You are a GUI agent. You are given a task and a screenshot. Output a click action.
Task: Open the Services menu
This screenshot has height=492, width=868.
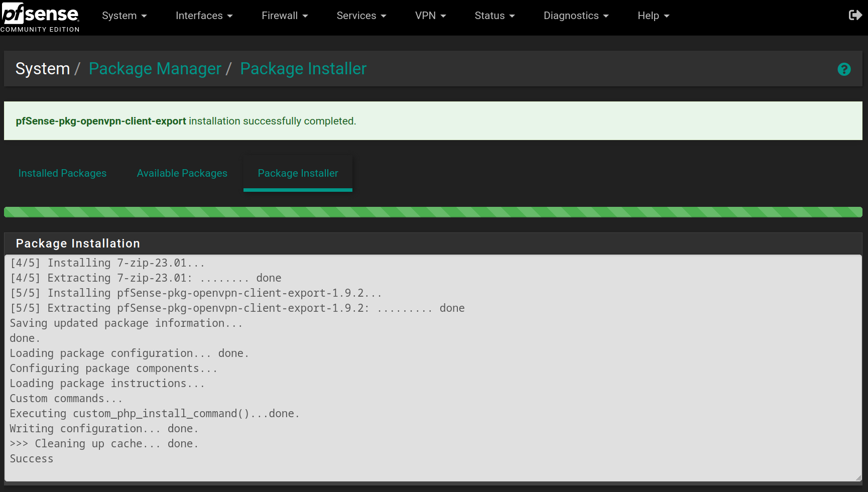coord(361,16)
